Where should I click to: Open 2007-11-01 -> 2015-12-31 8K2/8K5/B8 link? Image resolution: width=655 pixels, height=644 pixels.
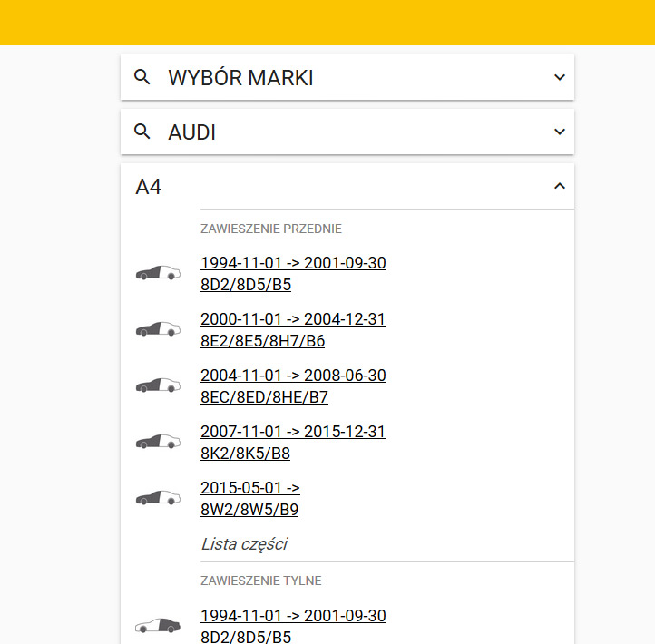pos(293,442)
